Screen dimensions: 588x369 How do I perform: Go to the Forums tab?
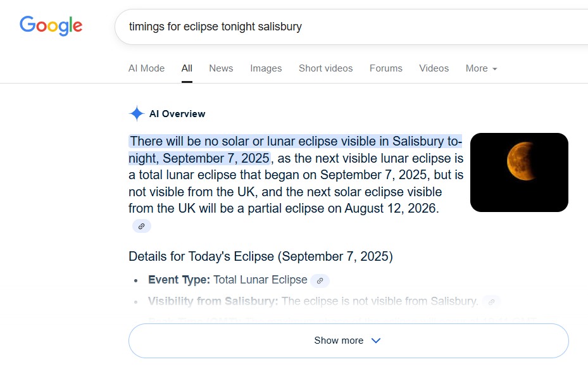pyautogui.click(x=386, y=68)
